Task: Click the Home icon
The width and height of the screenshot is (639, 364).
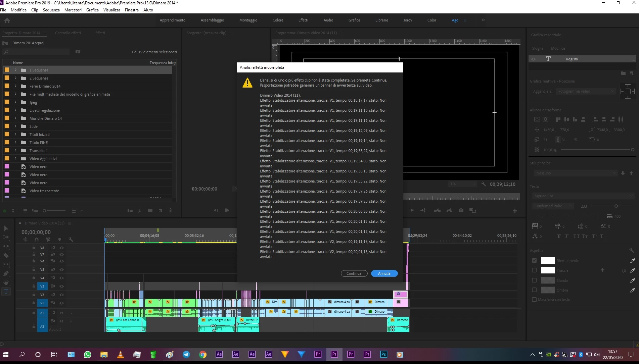Action: 7,20
